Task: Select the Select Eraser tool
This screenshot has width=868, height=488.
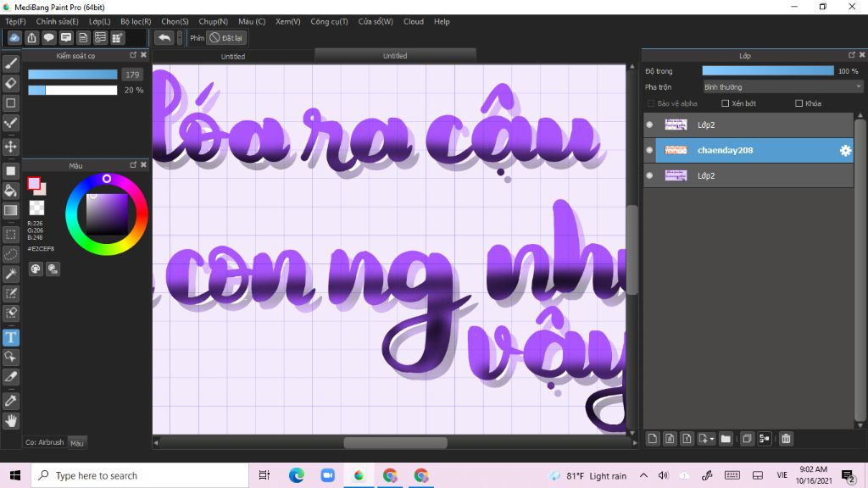Action: [x=10, y=313]
